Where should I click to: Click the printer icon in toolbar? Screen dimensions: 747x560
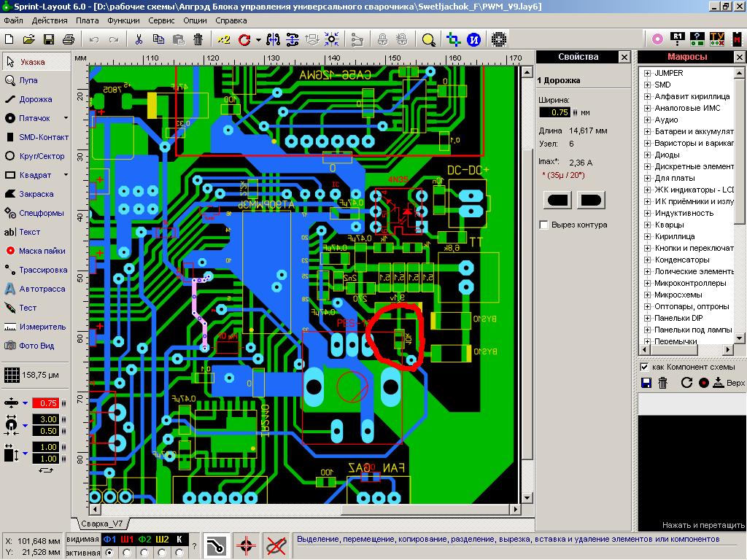pyautogui.click(x=69, y=39)
